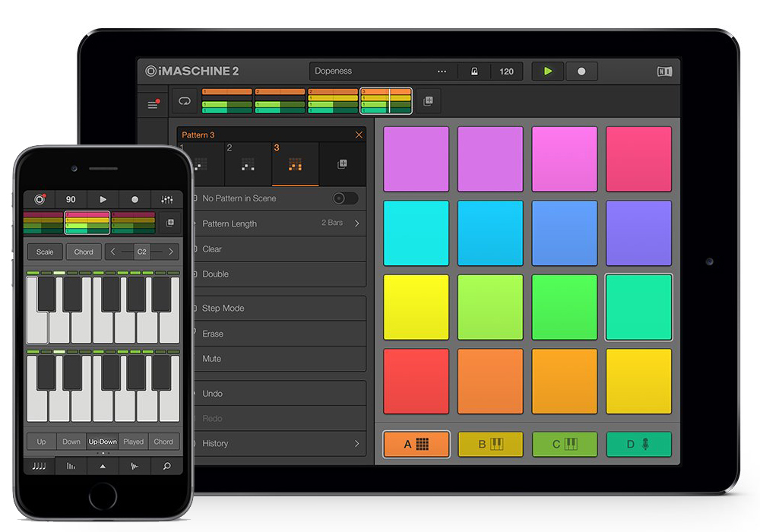Select group A drum pads button

(x=416, y=445)
